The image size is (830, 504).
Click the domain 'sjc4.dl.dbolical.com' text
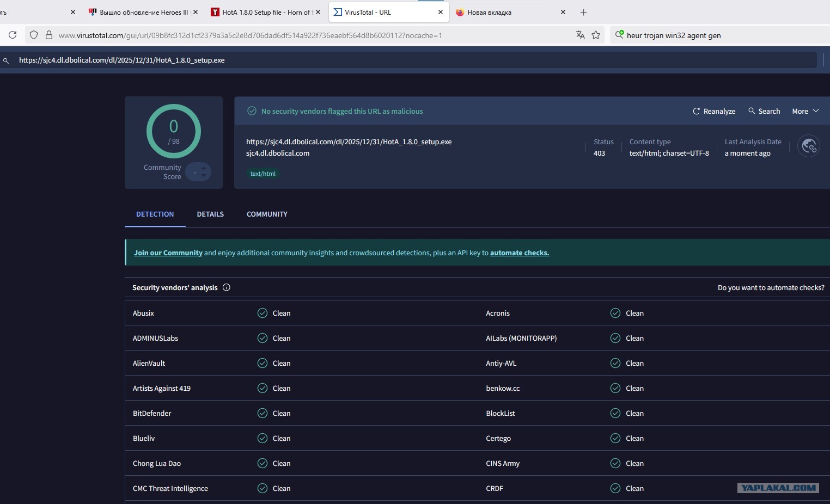click(278, 153)
